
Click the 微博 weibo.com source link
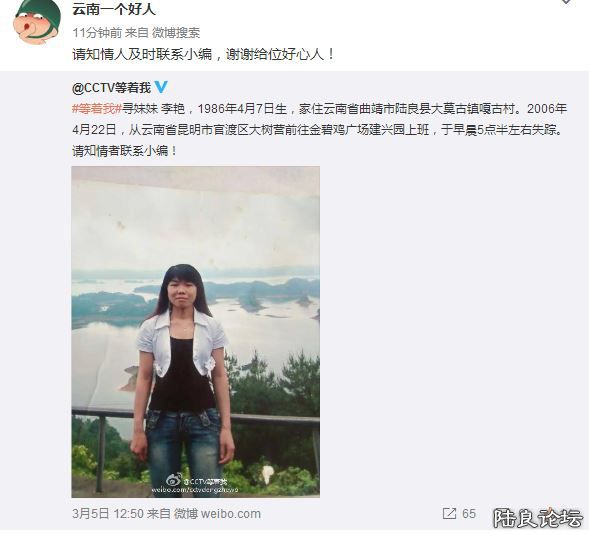[218, 514]
